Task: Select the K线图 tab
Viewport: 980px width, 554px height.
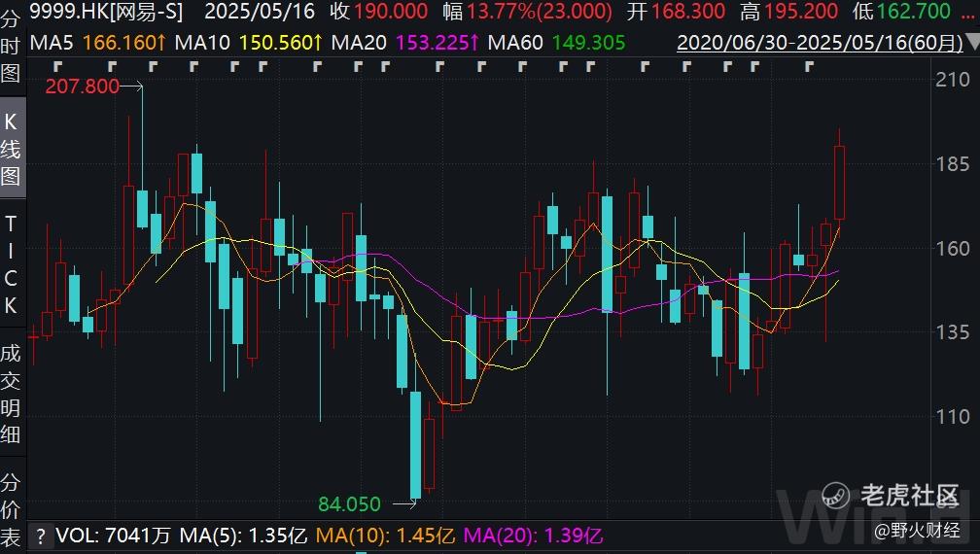Action: tap(12, 149)
